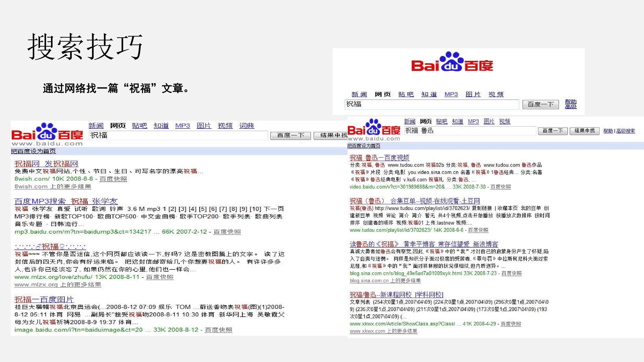The image size is (644, 362).
Task: Click 百度一下 button on the Baidu homepage
Action: coord(541,104)
